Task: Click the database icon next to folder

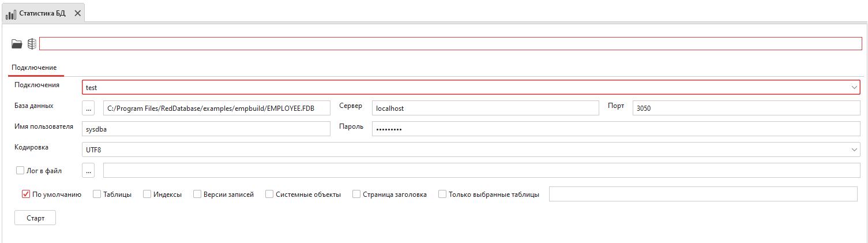Action: point(32,44)
